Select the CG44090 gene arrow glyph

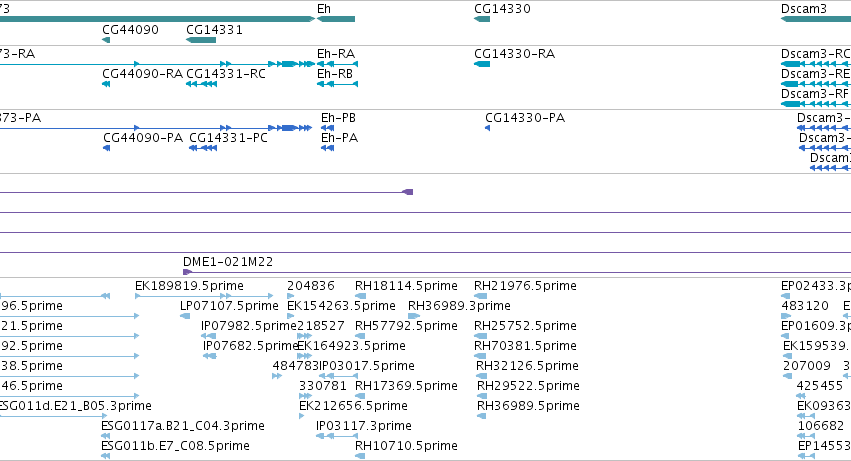pos(106,40)
